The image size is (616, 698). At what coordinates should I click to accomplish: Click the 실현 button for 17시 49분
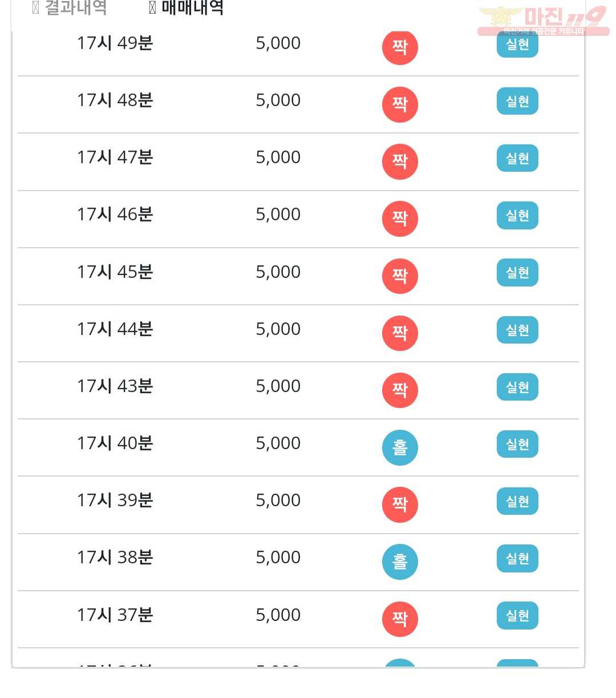[x=517, y=45]
